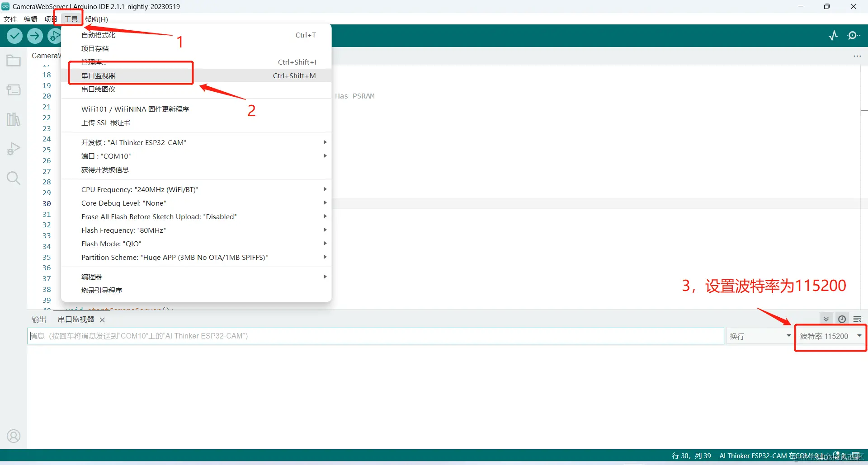Open the 编辑 menu

(31, 19)
